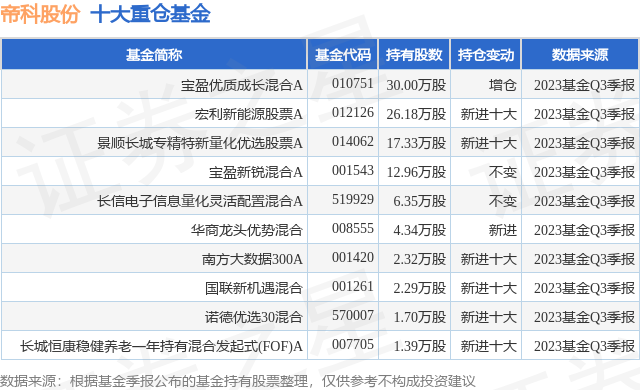Viewport: 640px width, 390px height.
Task: Click 新进十大 in the 014062 row
Action: coord(489,143)
